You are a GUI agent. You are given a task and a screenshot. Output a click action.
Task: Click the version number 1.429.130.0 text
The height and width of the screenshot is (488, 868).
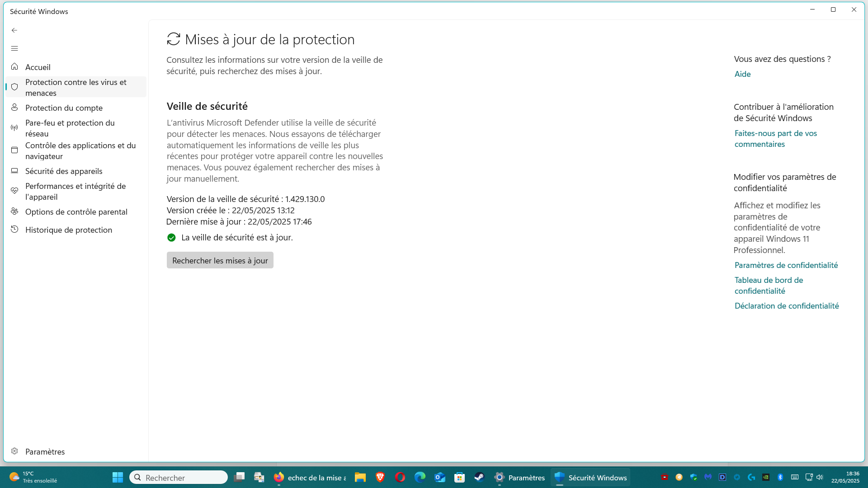tap(305, 199)
